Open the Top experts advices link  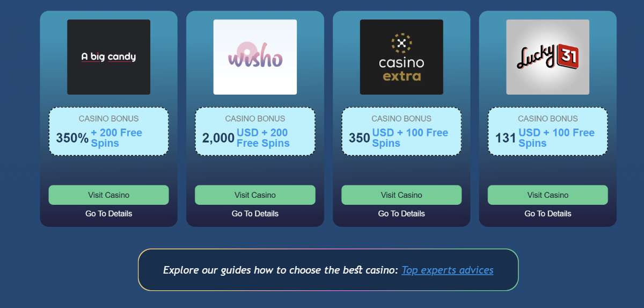[448, 270]
